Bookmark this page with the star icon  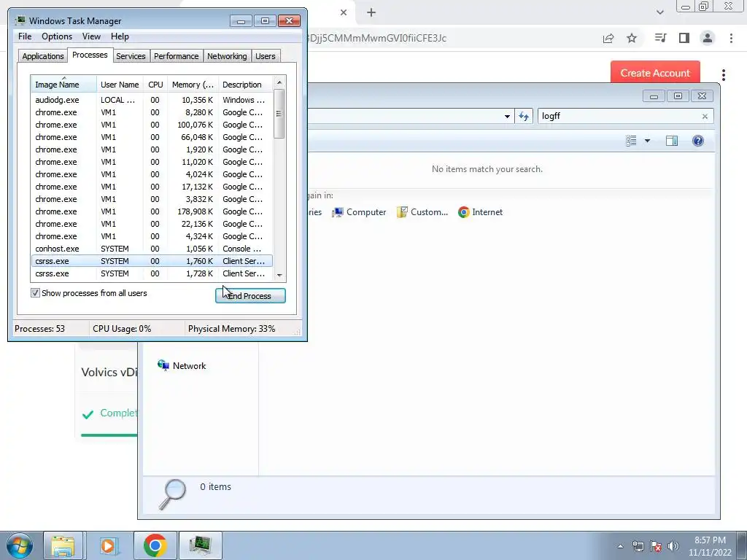point(632,38)
